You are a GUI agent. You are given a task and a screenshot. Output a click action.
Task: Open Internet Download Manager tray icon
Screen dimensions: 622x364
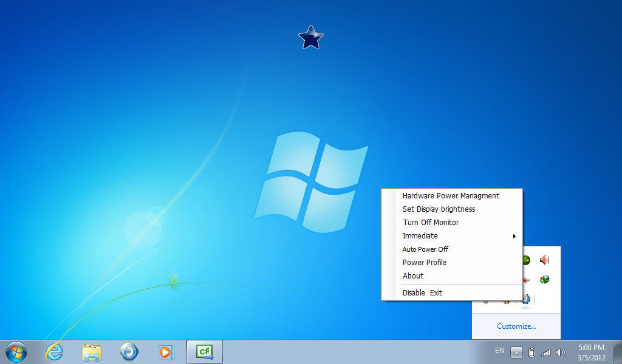tap(545, 280)
